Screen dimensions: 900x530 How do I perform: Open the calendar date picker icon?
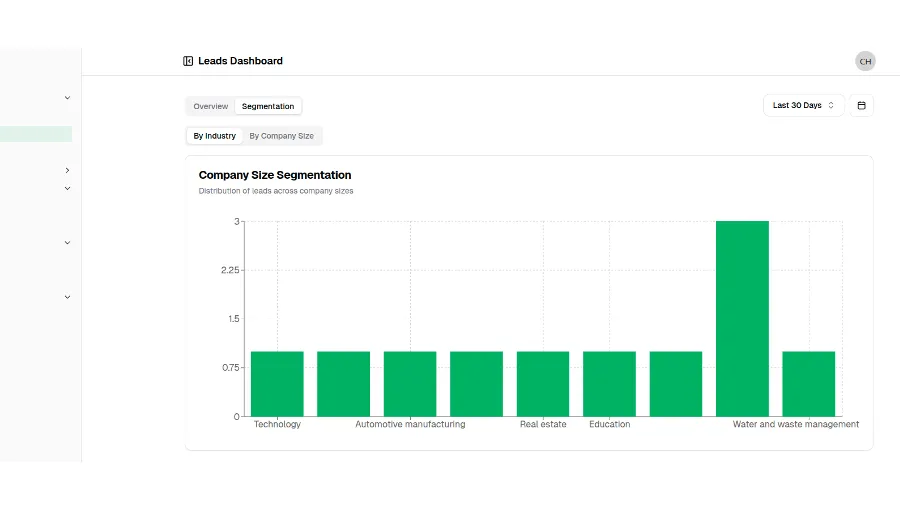tap(861, 106)
